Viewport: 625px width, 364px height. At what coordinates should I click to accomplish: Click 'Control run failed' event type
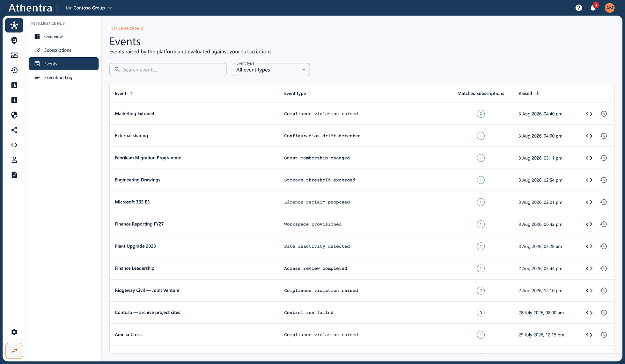309,313
